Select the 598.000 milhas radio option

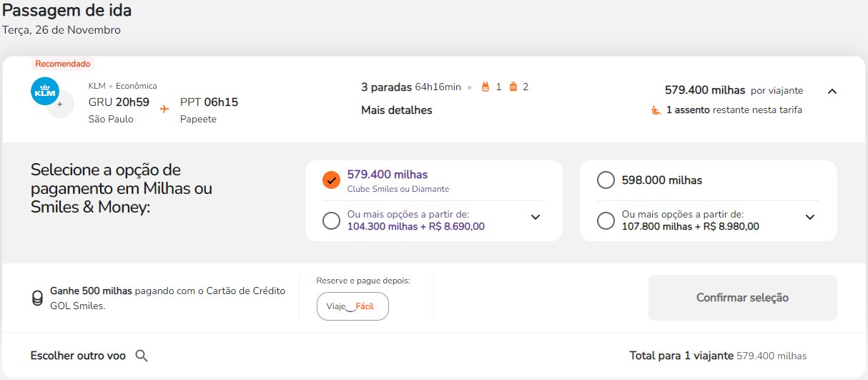606,180
